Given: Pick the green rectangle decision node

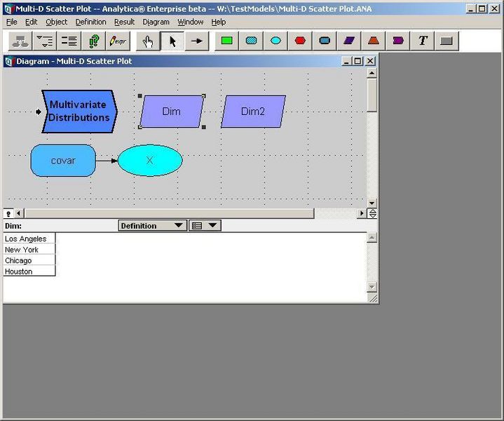Looking at the screenshot, I should click(x=227, y=41).
